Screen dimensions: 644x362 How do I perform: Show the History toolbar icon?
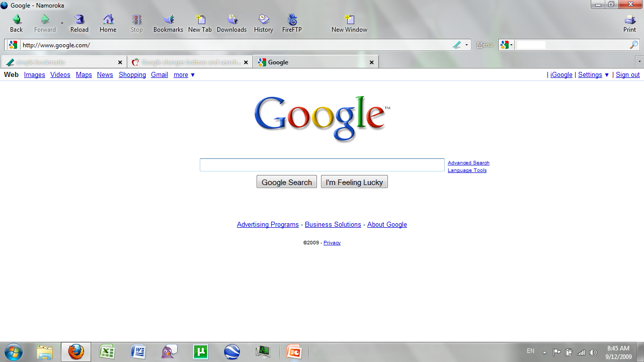point(264,20)
